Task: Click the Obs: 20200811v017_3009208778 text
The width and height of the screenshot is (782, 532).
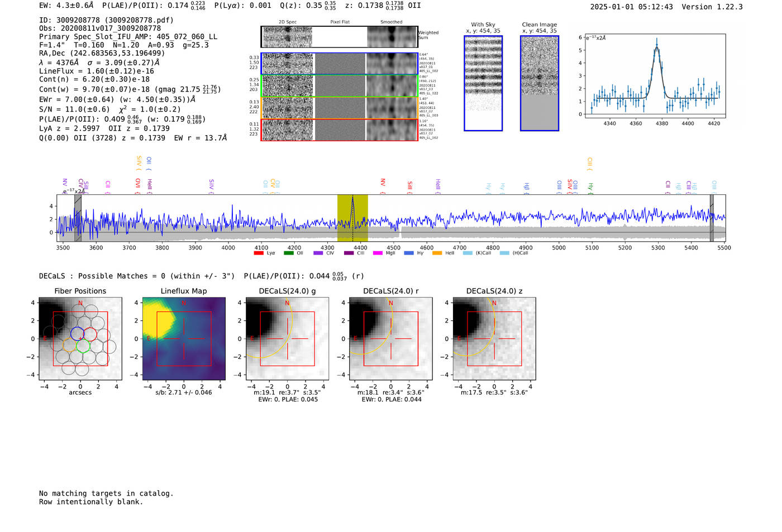Action: 100,28
